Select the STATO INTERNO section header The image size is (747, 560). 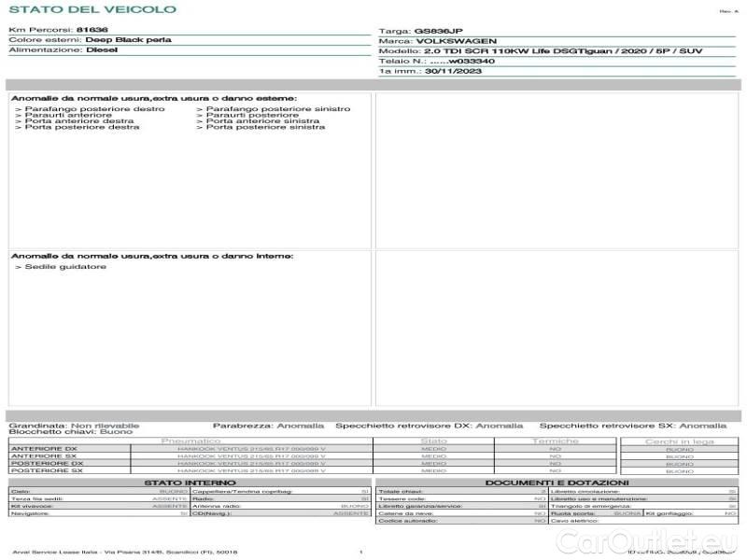[x=190, y=483]
